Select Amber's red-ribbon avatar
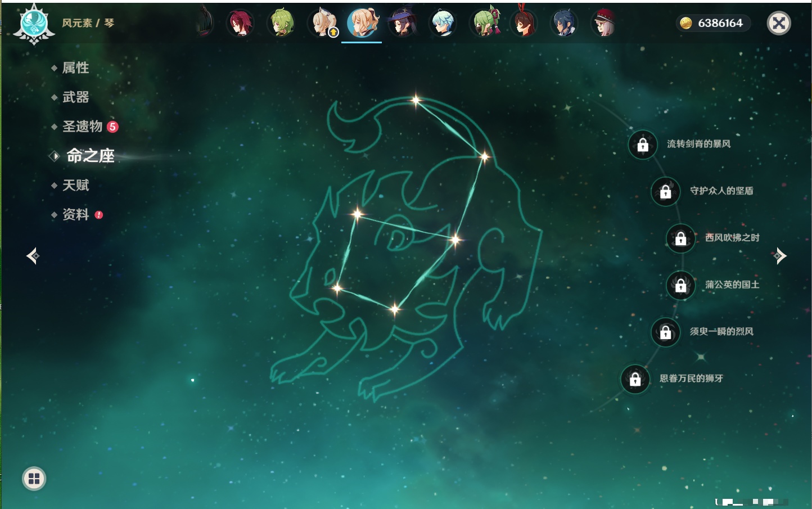This screenshot has width=812, height=509. [524, 23]
